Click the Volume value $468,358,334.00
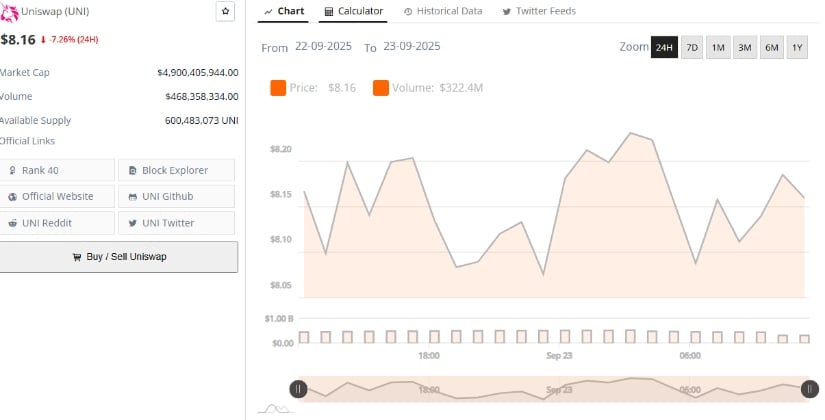Viewport: 825px width, 420px height. [x=202, y=96]
